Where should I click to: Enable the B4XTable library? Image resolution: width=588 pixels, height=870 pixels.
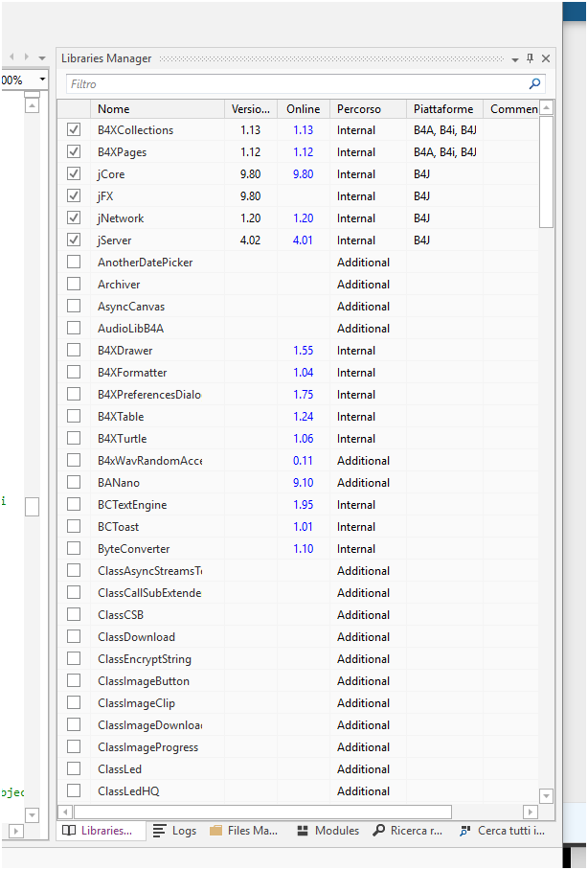pos(74,417)
